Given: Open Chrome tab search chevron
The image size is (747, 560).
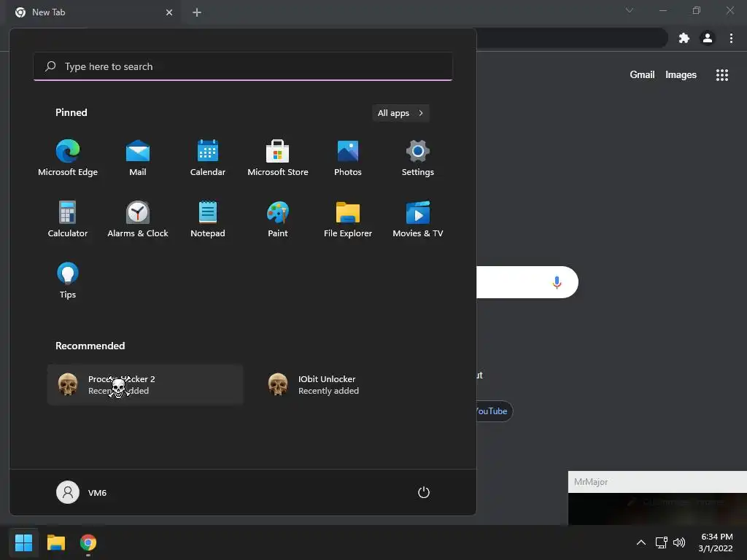Looking at the screenshot, I should point(630,10).
